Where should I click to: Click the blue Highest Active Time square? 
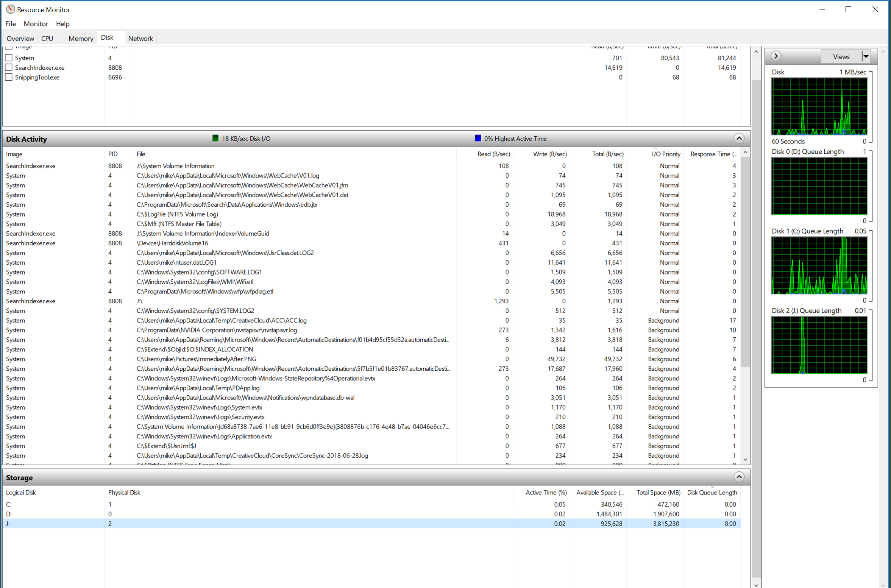478,139
